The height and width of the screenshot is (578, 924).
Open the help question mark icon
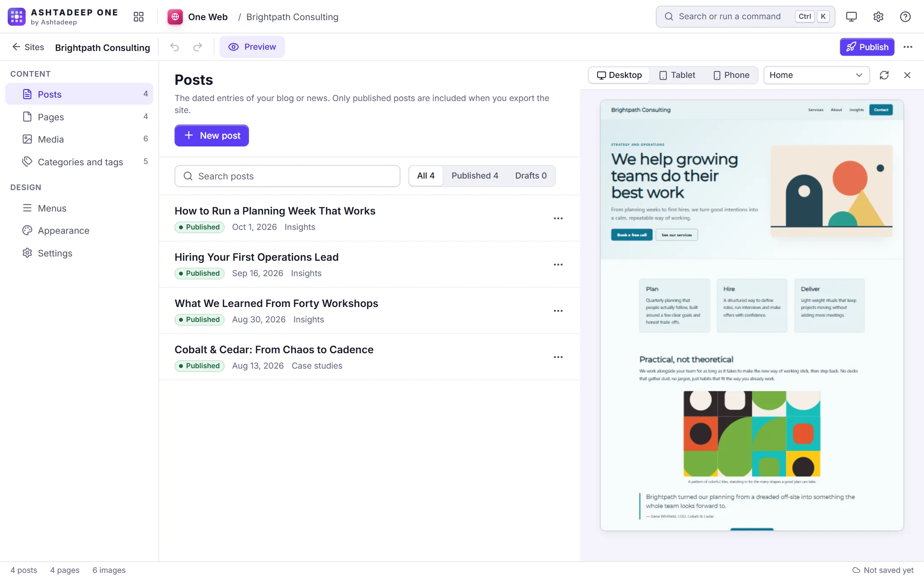pos(905,17)
